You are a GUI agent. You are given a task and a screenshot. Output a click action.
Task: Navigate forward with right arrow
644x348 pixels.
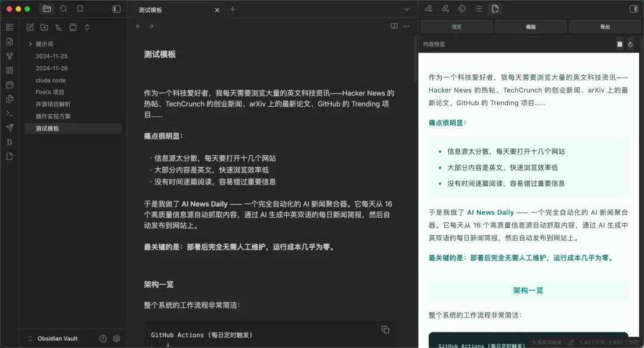[151, 26]
